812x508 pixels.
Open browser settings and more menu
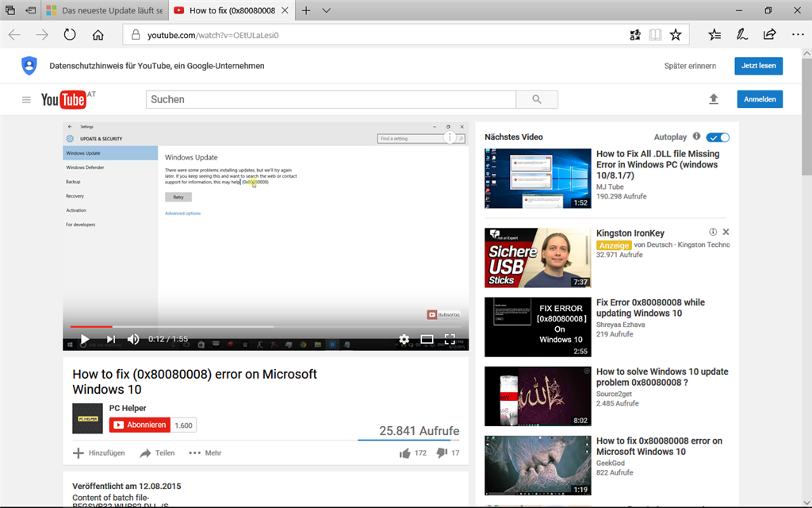point(798,35)
